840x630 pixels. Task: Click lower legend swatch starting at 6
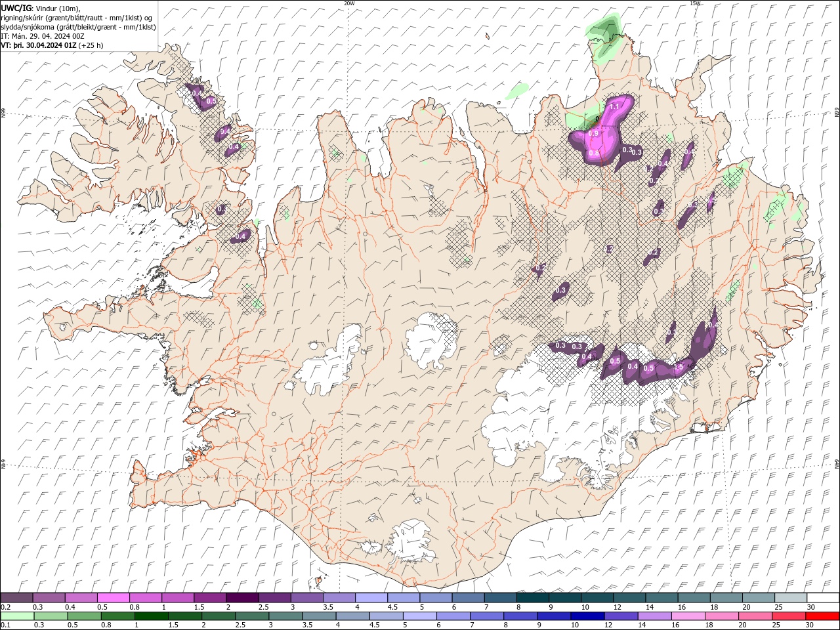coord(453,616)
